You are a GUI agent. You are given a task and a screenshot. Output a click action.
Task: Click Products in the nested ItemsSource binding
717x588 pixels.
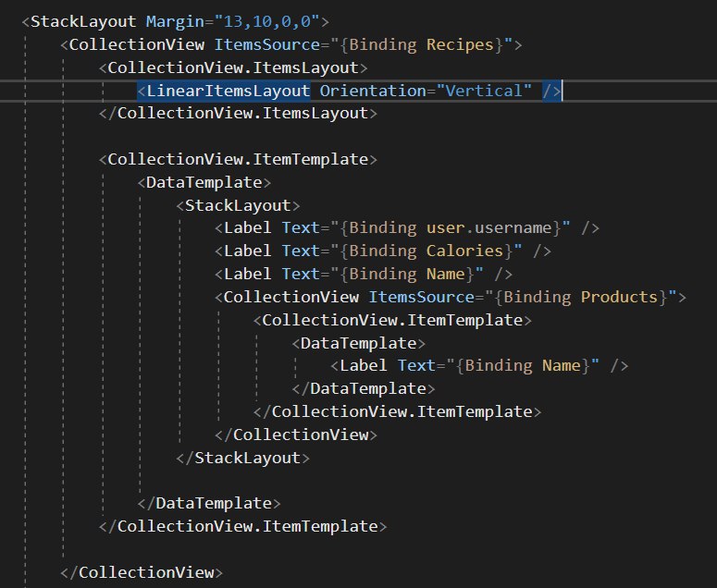[619, 297]
